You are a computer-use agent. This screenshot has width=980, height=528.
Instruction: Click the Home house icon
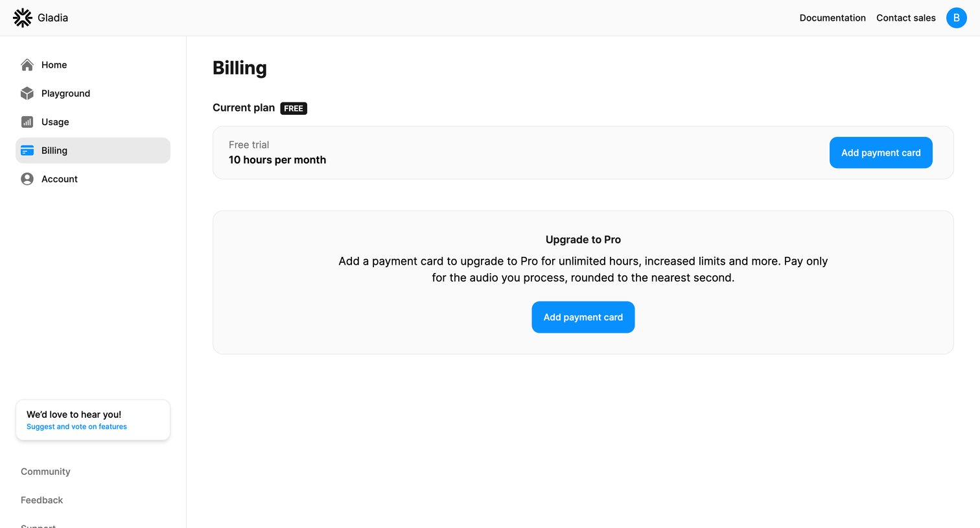(x=27, y=65)
